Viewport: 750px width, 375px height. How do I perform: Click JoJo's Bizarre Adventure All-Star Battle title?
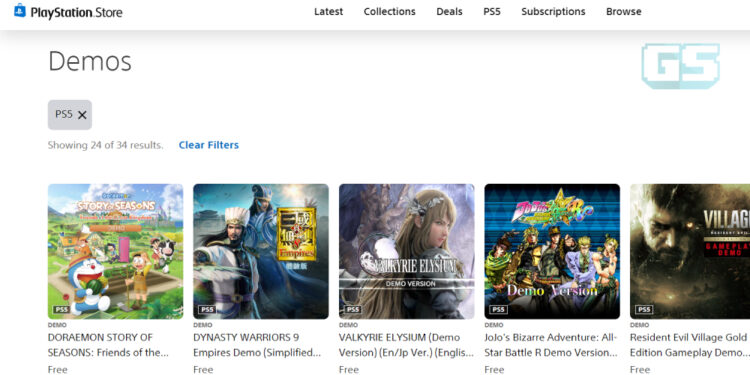tap(551, 345)
